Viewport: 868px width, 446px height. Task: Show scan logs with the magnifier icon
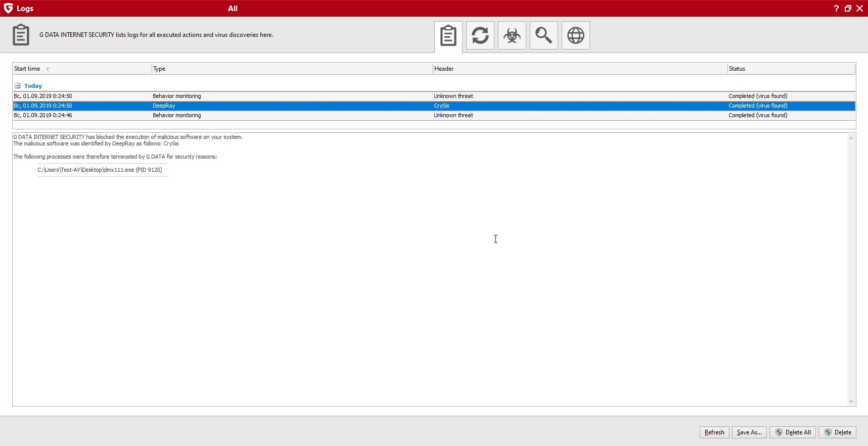(x=544, y=35)
